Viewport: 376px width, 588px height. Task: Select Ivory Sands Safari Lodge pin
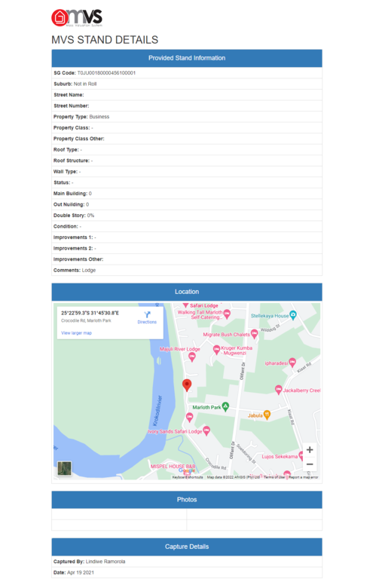206,430
